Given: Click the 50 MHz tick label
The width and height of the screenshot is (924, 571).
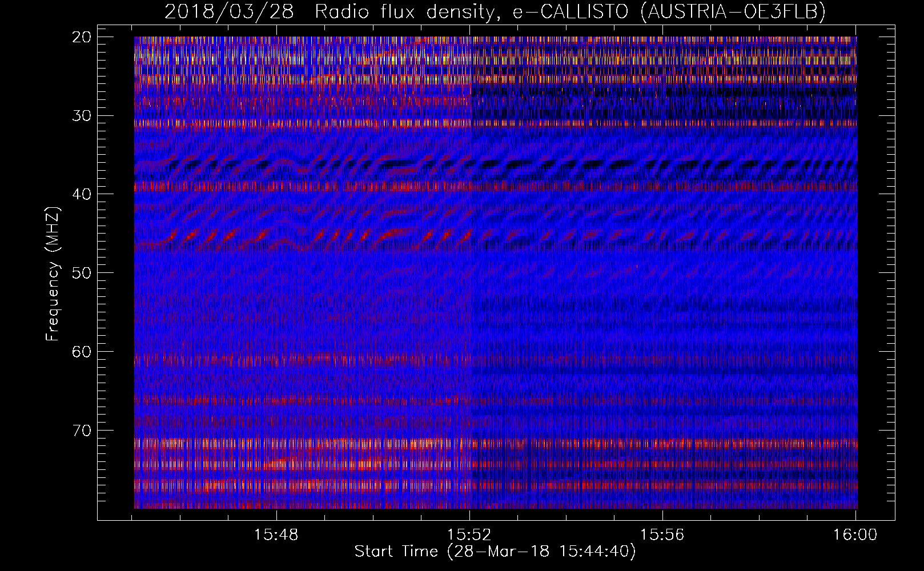Looking at the screenshot, I should click(82, 273).
